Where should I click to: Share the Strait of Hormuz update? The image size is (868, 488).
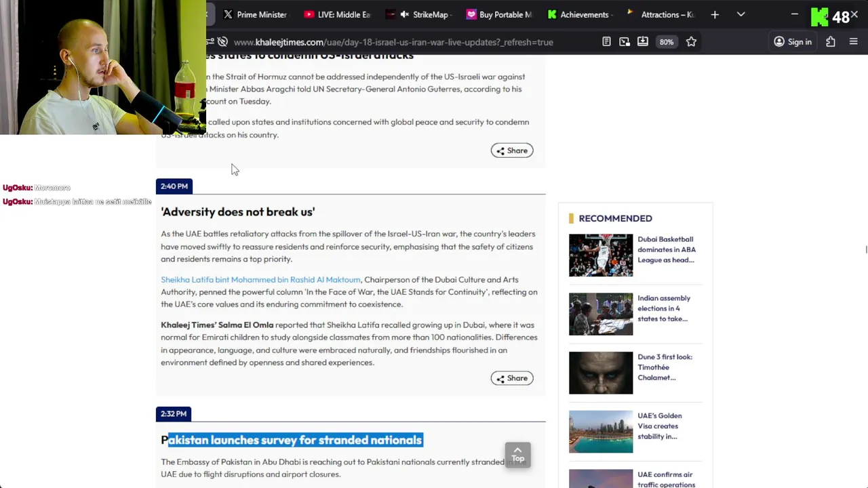pyautogui.click(x=512, y=150)
